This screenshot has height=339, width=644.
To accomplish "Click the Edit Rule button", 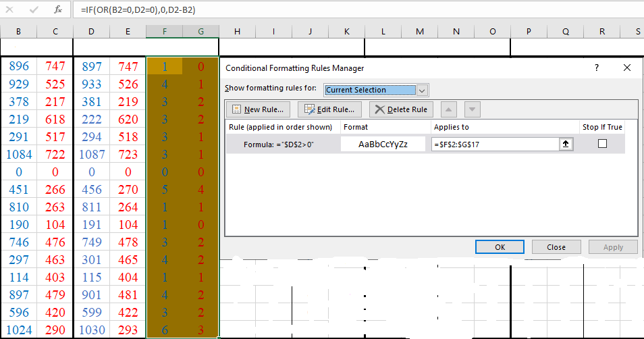I will tap(330, 109).
